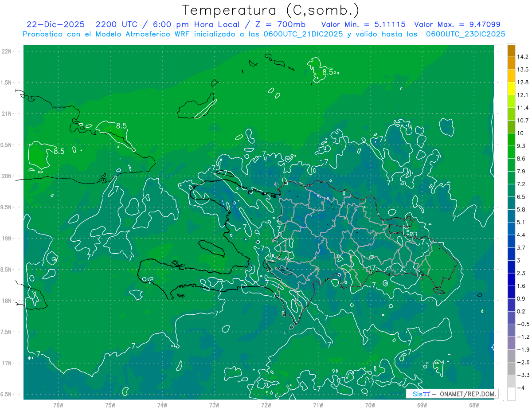Click the '19N' latitude label
Image resolution: width=532 pixels, height=411 pixels.
pyautogui.click(x=8, y=239)
